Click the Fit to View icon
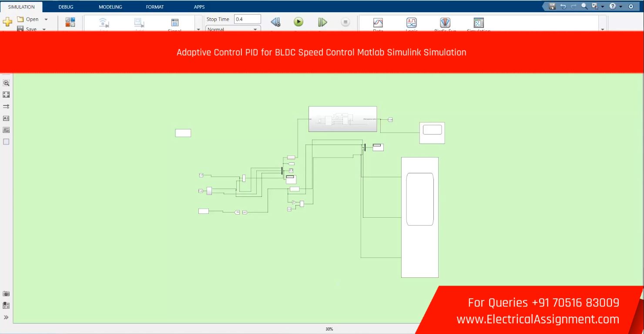Viewport: 644px width, 334px height. tap(6, 94)
